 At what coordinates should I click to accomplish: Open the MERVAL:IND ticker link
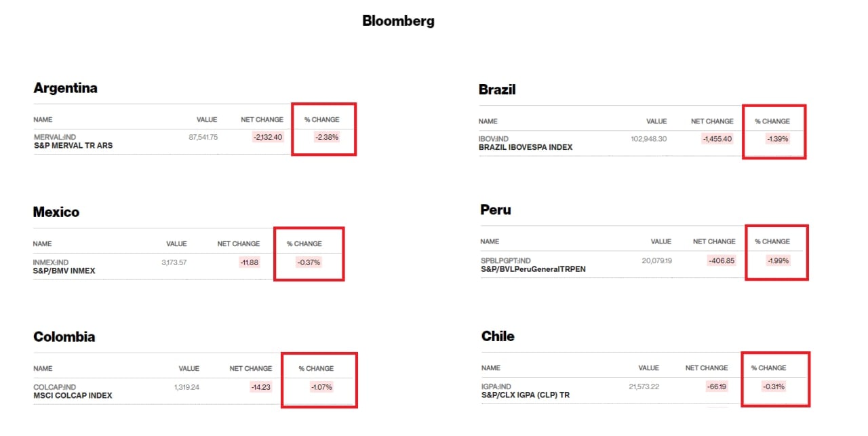55,137
